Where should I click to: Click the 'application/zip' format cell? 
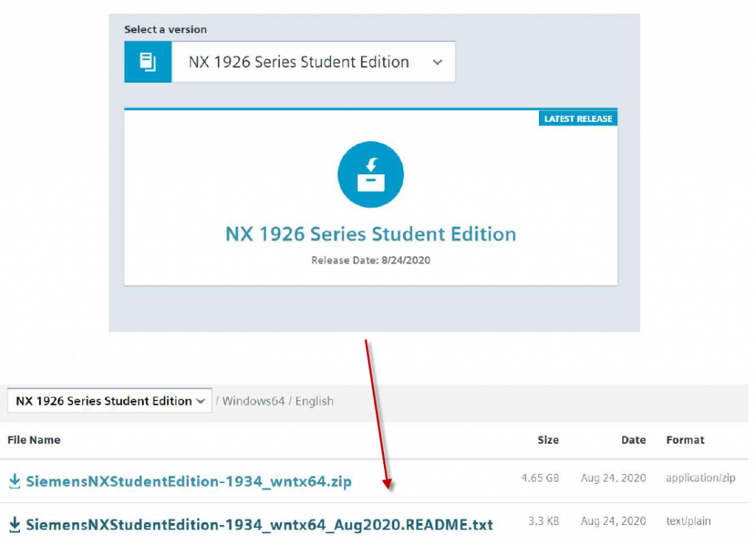[700, 479]
